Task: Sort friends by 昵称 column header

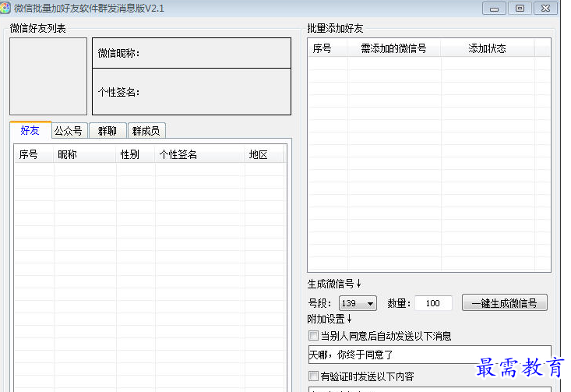Action: (85, 154)
